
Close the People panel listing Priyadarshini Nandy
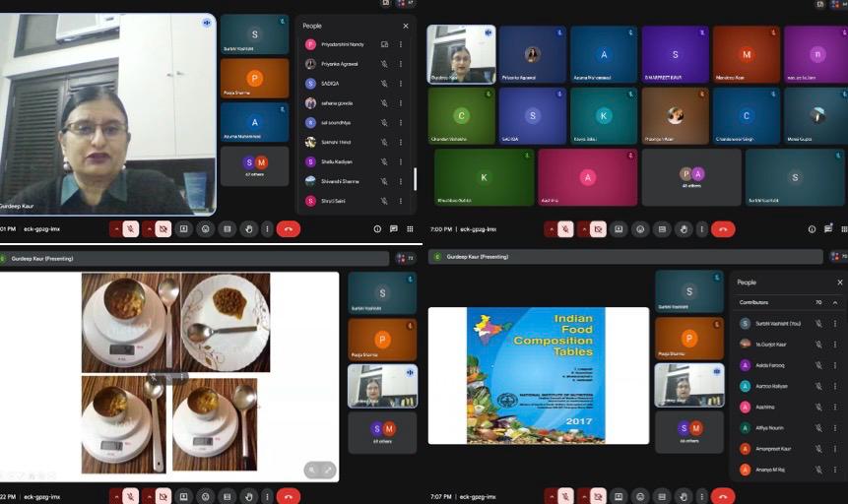(405, 26)
